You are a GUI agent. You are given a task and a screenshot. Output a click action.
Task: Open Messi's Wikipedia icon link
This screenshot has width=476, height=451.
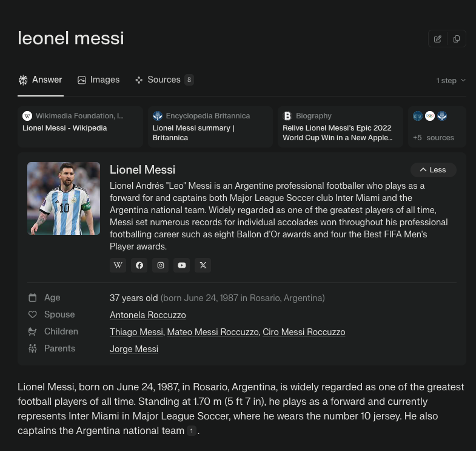pyautogui.click(x=118, y=265)
